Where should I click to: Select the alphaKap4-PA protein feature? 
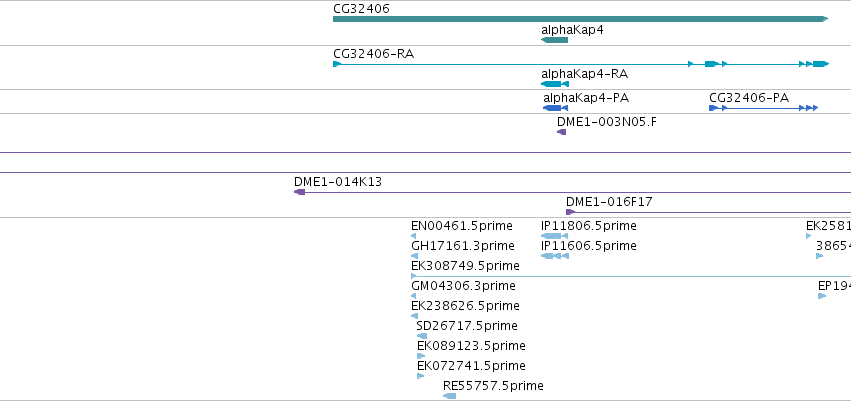coord(555,108)
